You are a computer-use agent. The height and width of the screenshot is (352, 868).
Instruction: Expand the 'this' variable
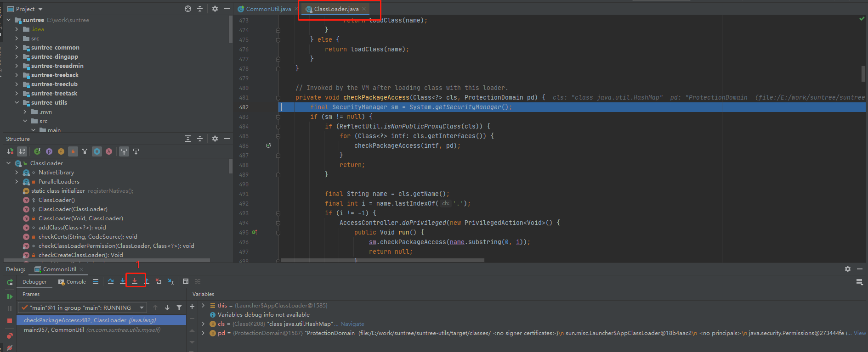(204, 306)
